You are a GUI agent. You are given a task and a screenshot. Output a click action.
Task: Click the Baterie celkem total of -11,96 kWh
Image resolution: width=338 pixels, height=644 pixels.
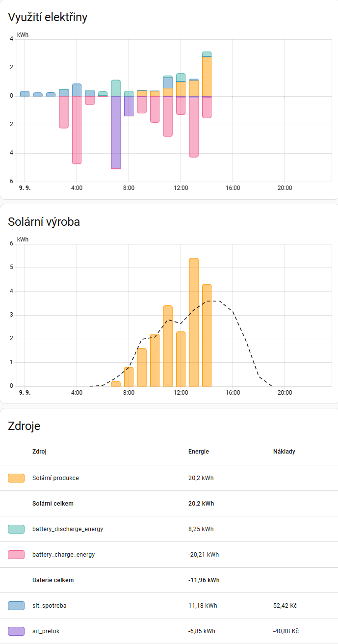204,580
